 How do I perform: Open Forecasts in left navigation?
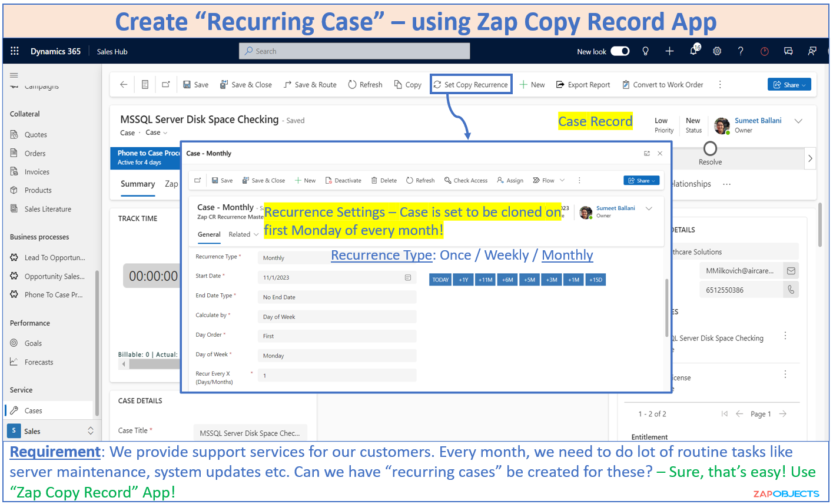click(x=39, y=362)
